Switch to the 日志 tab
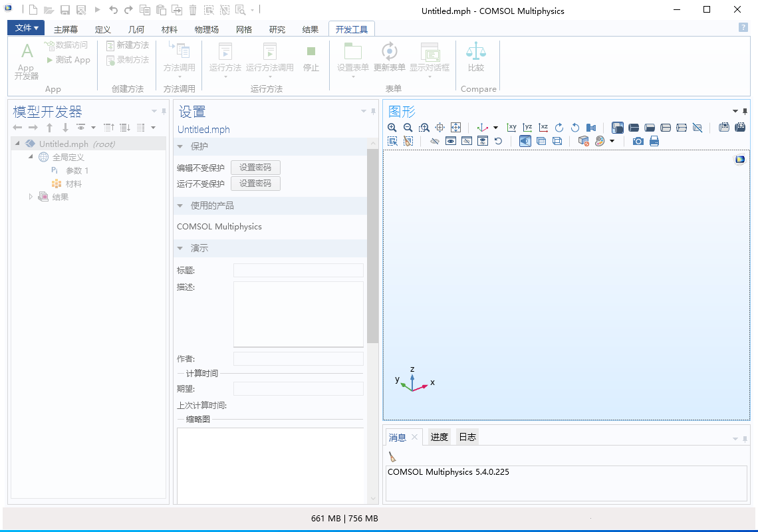The width and height of the screenshot is (758, 532). pyautogui.click(x=467, y=437)
